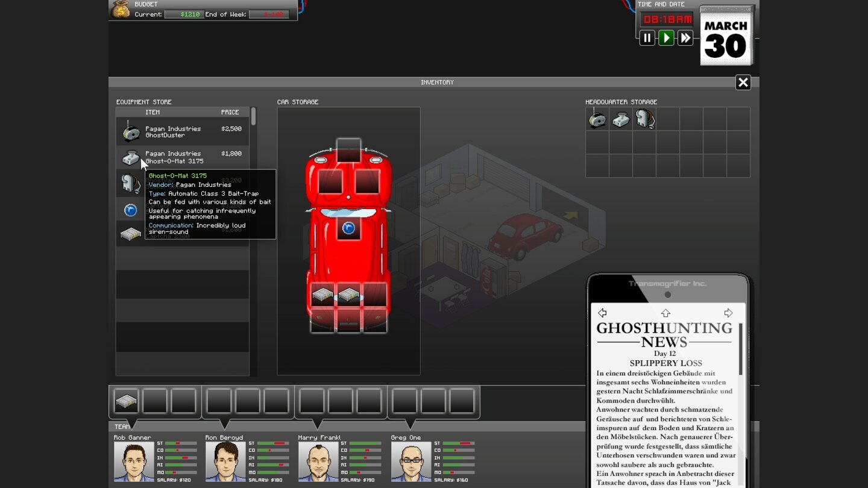
Task: Click the "Pagan Industries Ghost-O-Mat 3175" item name
Action: click(x=174, y=157)
